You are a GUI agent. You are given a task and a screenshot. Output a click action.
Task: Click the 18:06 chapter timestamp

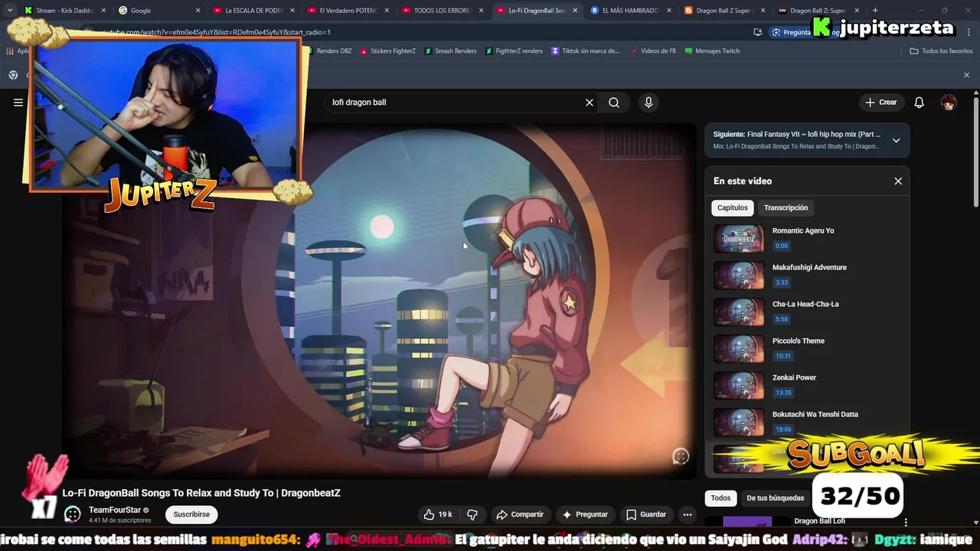(x=782, y=429)
